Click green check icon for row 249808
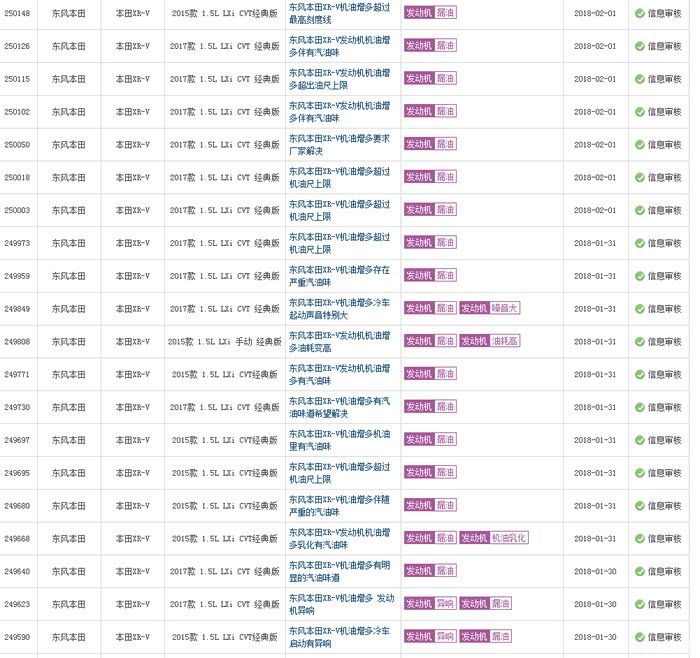This screenshot has height=658, width=700. 640,341
